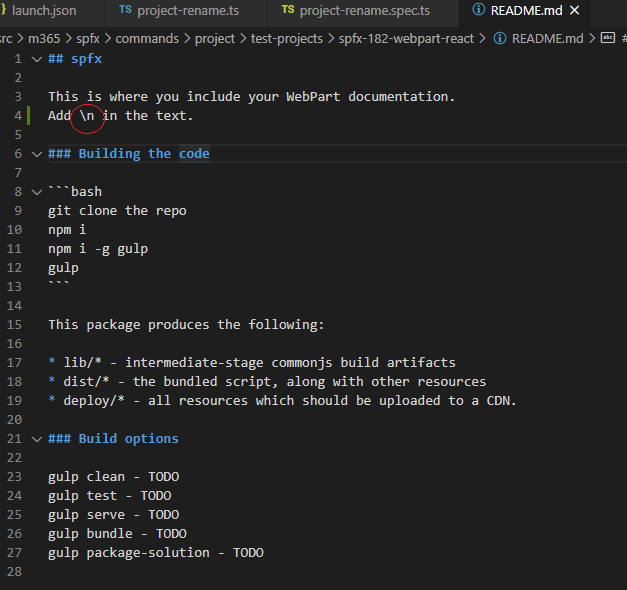Image resolution: width=627 pixels, height=590 pixels.
Task: Click 'gulp serve - TODO' line
Action: click(114, 515)
